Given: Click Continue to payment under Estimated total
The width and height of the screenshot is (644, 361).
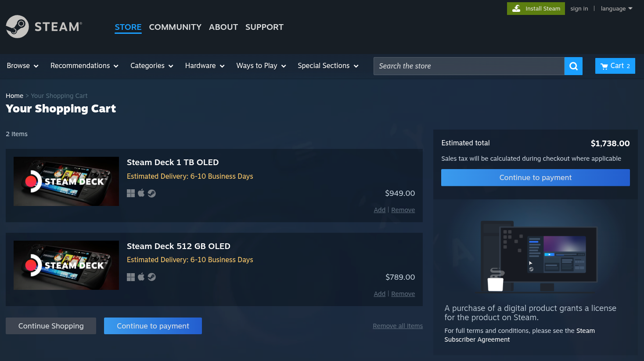Looking at the screenshot, I should (x=536, y=177).
